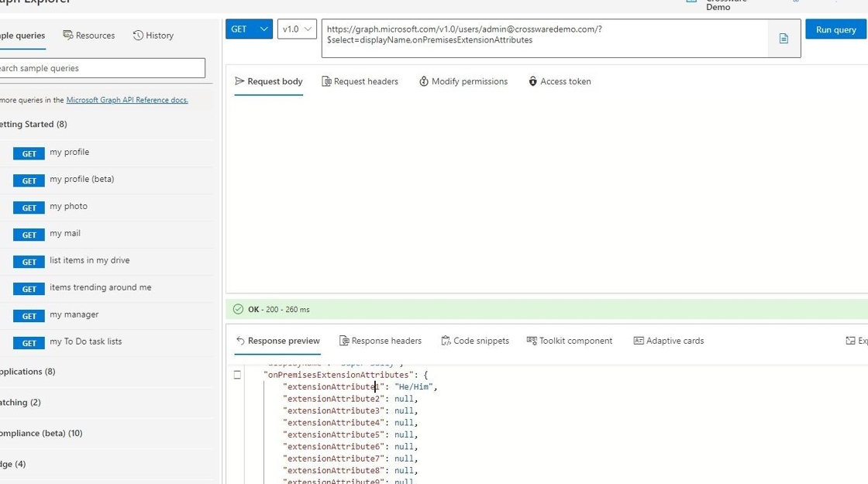Open the Code snippets tab
This screenshot has height=484, width=868.
(475, 341)
